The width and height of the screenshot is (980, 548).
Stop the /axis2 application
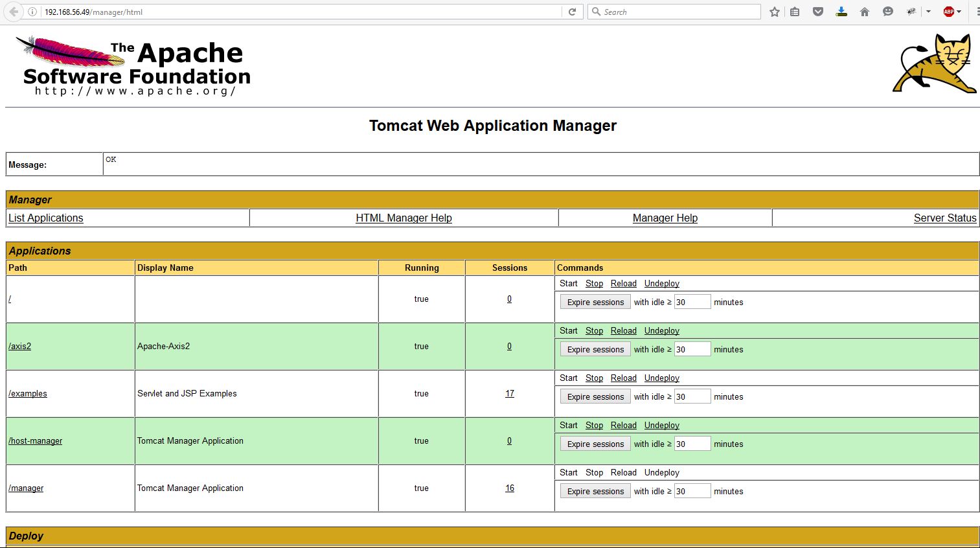(x=594, y=331)
